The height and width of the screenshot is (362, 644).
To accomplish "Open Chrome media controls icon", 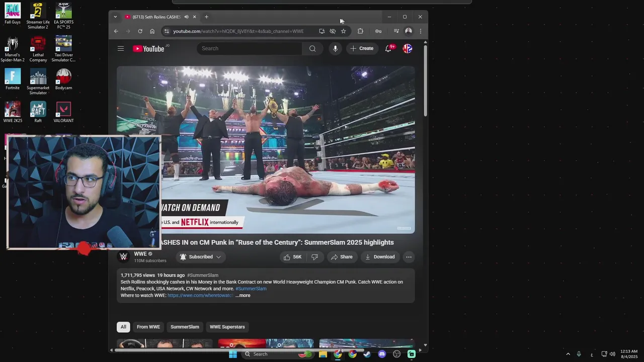I will [396, 31].
